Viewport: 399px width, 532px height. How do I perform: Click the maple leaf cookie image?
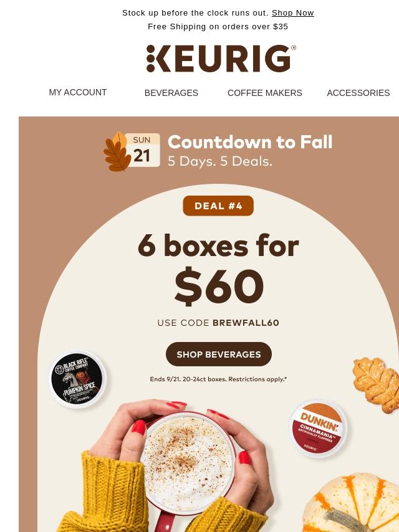(376, 385)
